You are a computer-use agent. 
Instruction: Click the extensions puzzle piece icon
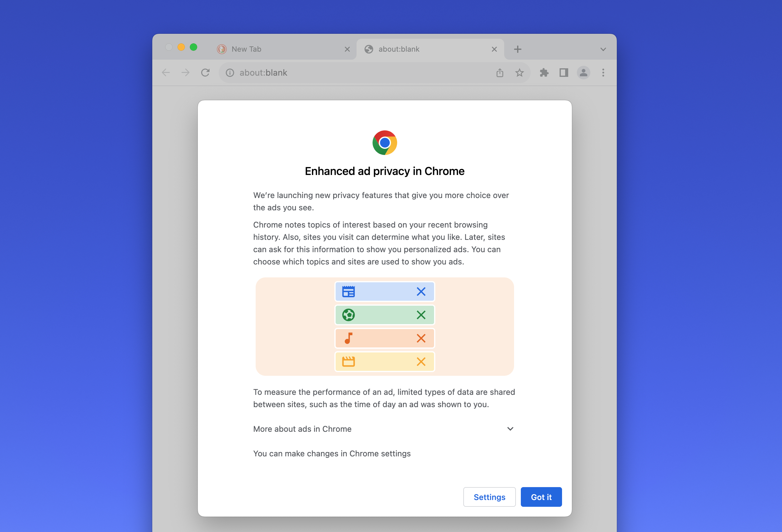point(543,73)
